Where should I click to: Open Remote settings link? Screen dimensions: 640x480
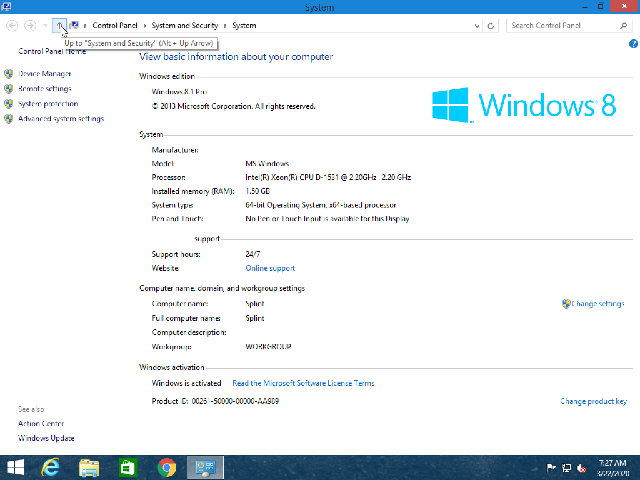coord(44,89)
